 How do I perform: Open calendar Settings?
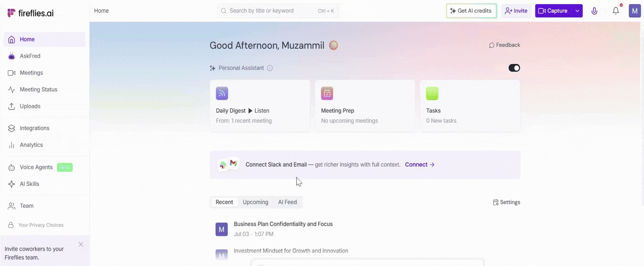click(x=506, y=202)
